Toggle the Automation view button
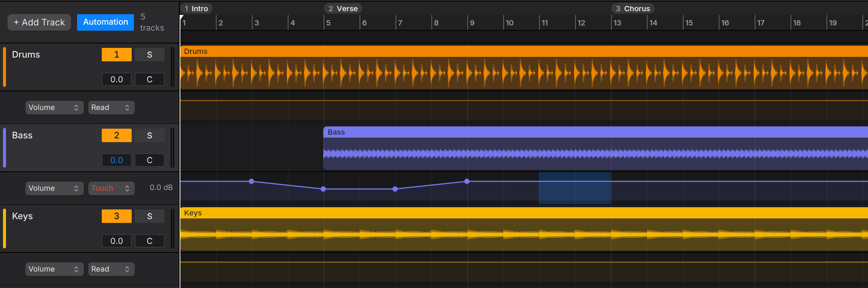Screen dimensions: 868x288 coord(106,22)
